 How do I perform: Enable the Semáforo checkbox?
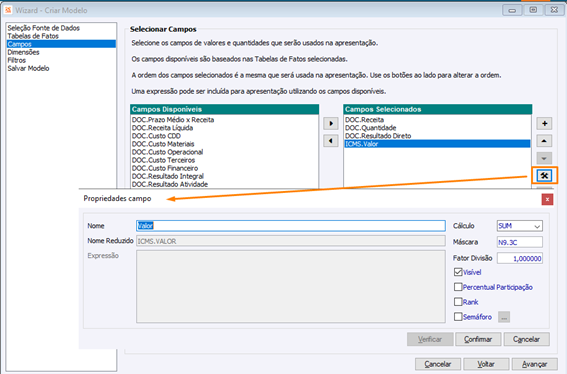coord(458,316)
